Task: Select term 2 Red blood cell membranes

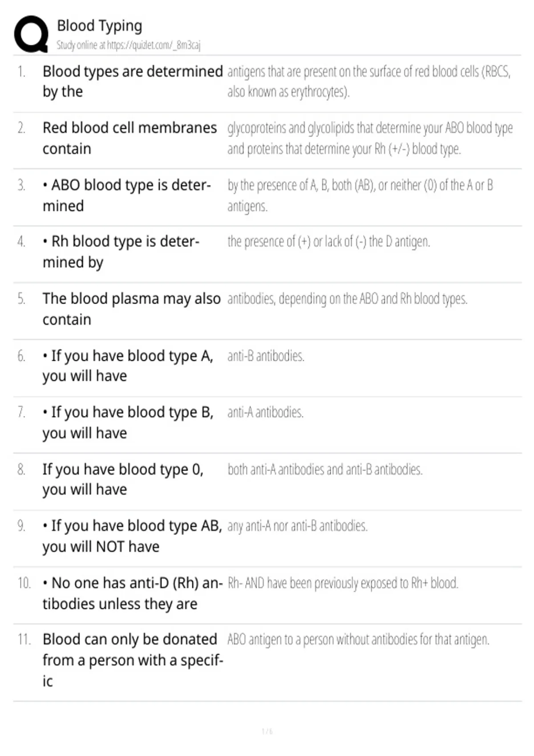Action: (130, 138)
